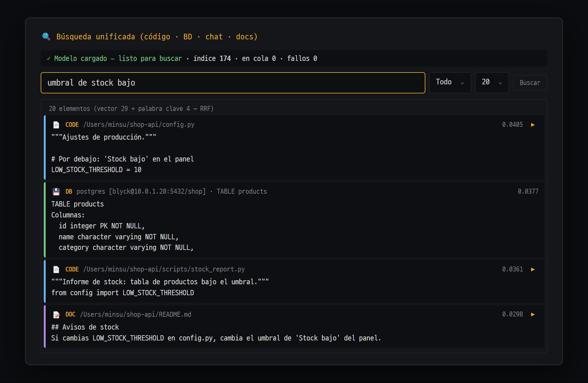Click the '"""Ajustes de producción."""' docstring
Viewport: 588px width, 383px height.
click(104, 137)
